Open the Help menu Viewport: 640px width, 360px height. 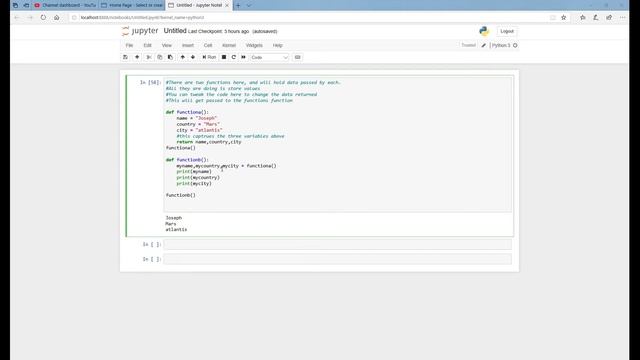click(278, 45)
